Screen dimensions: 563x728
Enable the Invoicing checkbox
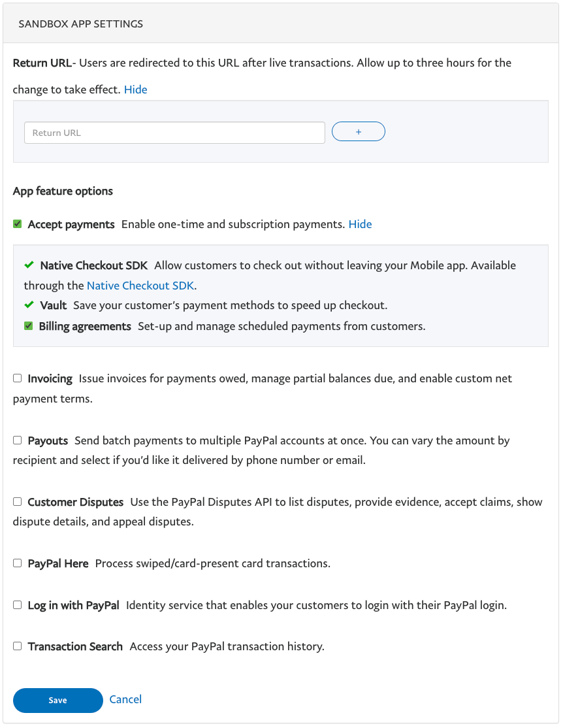(x=18, y=378)
